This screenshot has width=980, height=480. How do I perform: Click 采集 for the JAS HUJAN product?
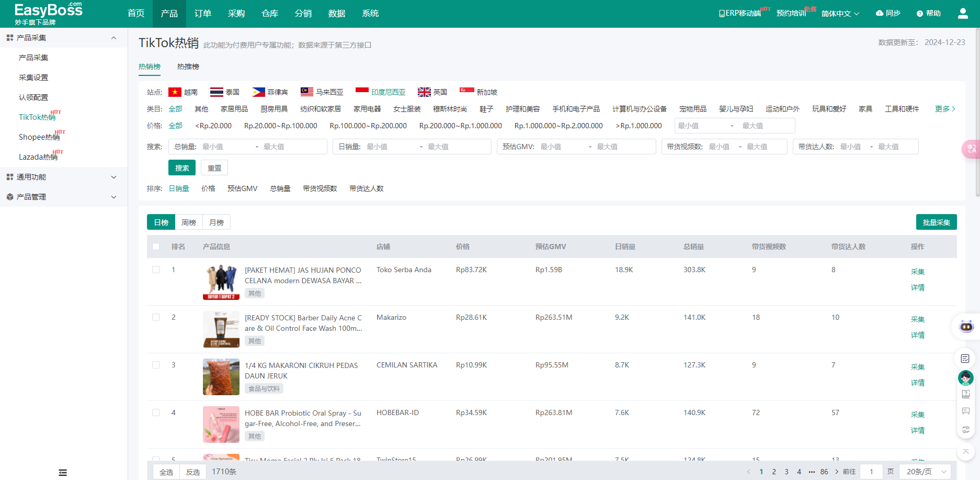(918, 272)
